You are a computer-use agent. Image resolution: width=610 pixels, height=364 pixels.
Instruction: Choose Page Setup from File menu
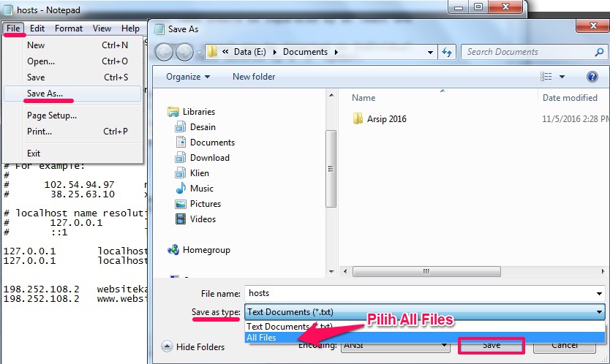51,115
